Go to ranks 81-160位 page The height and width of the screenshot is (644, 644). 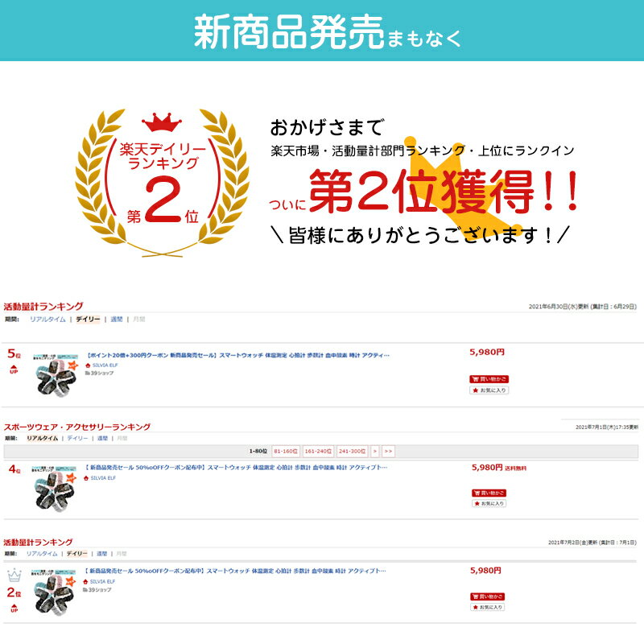coord(286,451)
